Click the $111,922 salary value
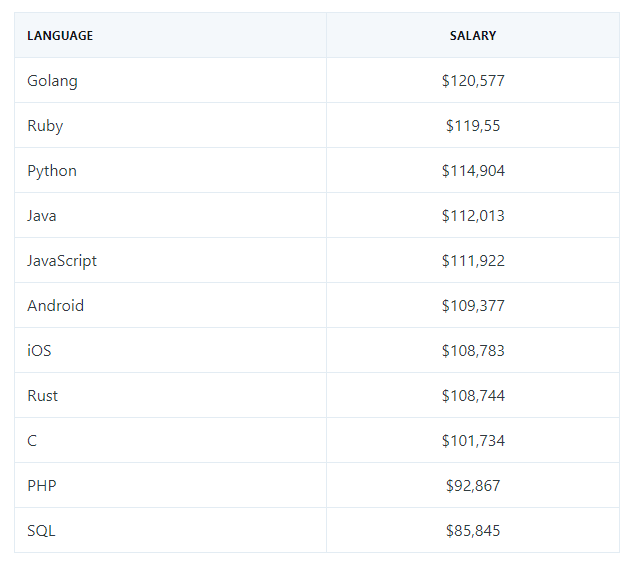The width and height of the screenshot is (629, 565). coord(473,261)
